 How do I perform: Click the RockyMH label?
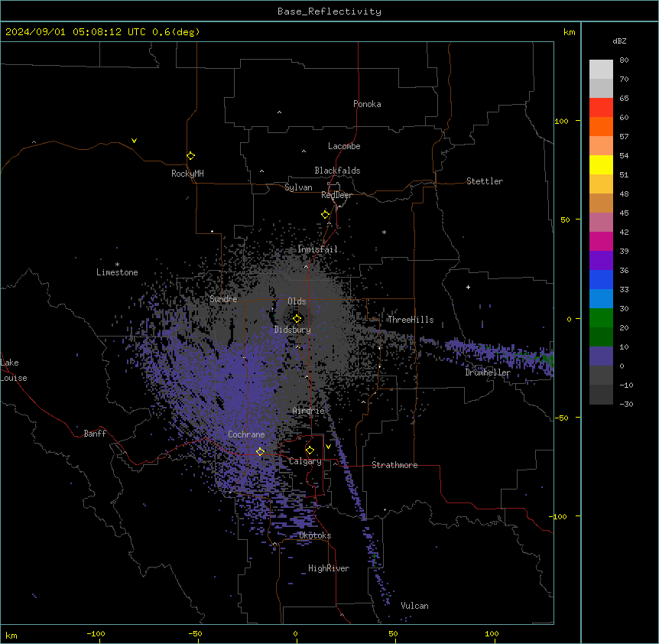click(x=187, y=174)
